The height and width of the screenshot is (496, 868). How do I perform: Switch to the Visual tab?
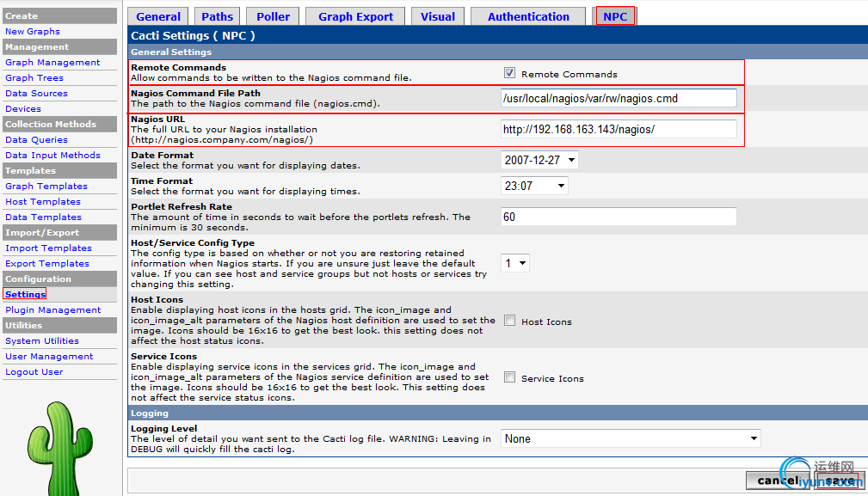point(437,16)
